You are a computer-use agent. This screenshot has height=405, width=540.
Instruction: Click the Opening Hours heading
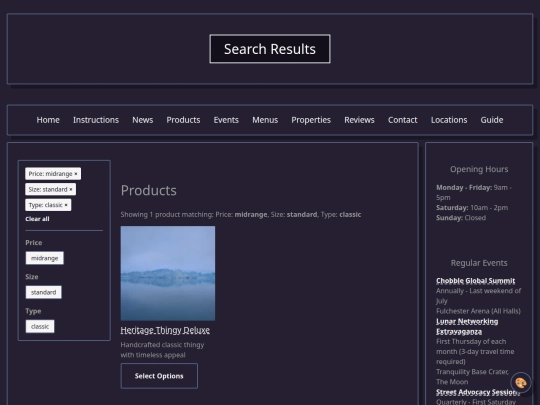click(x=479, y=169)
